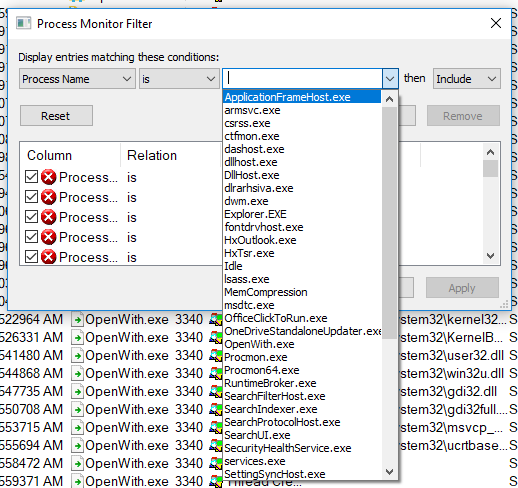
Task: Select dashost.exe from the dropdown list
Action: [x=302, y=149]
